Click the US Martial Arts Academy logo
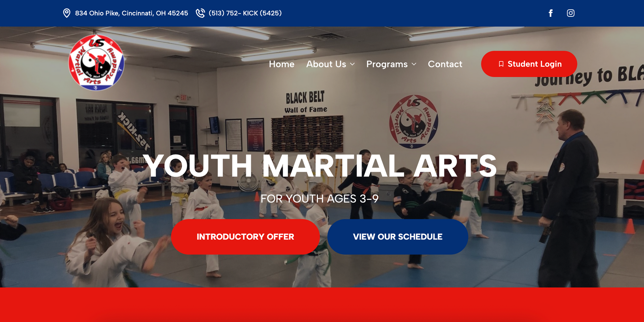The height and width of the screenshot is (322, 644). (x=96, y=62)
